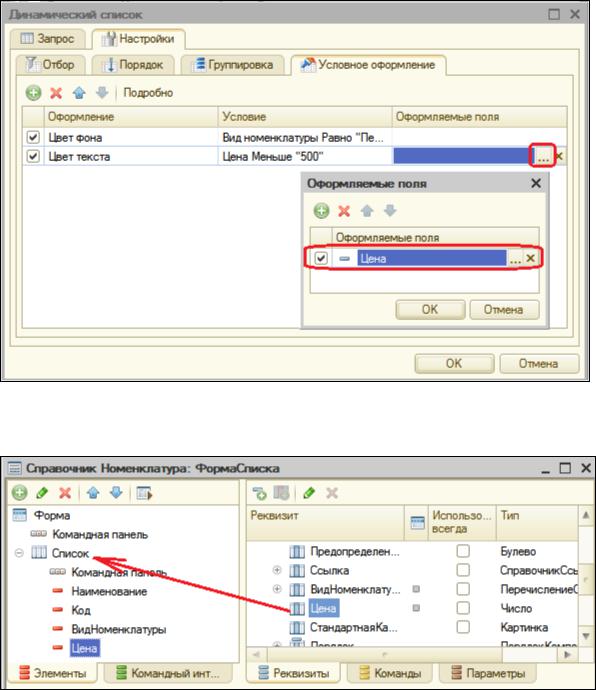Check Использовать всегда for СтандартнаяКартинка

pyautogui.click(x=463, y=627)
